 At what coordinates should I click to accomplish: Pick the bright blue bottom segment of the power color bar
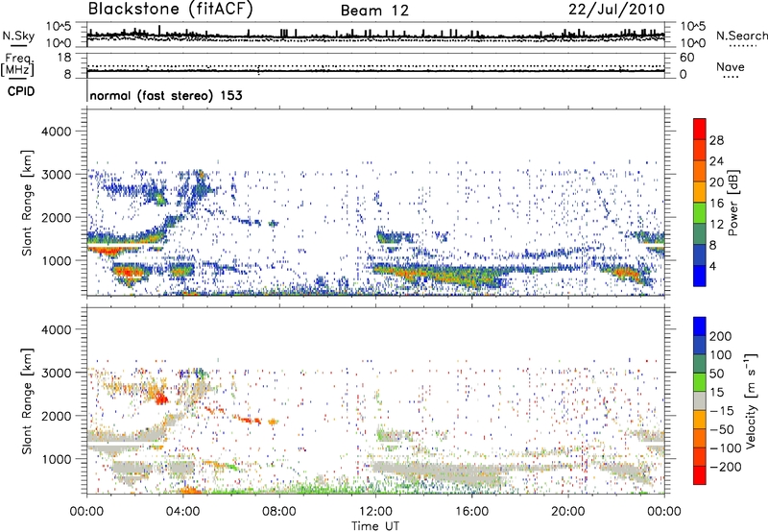(x=700, y=276)
